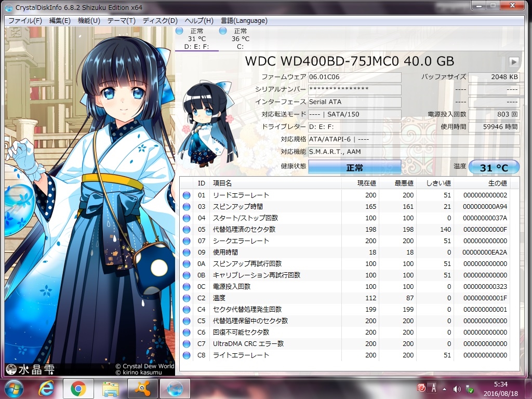532x399 pixels.
Task: Click the 2048 KB buffer size field
Action: [494, 77]
